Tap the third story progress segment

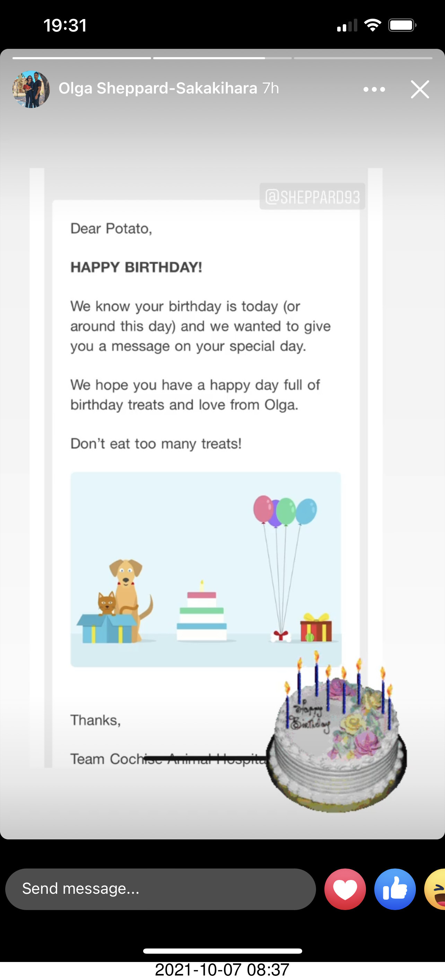pos(363,58)
